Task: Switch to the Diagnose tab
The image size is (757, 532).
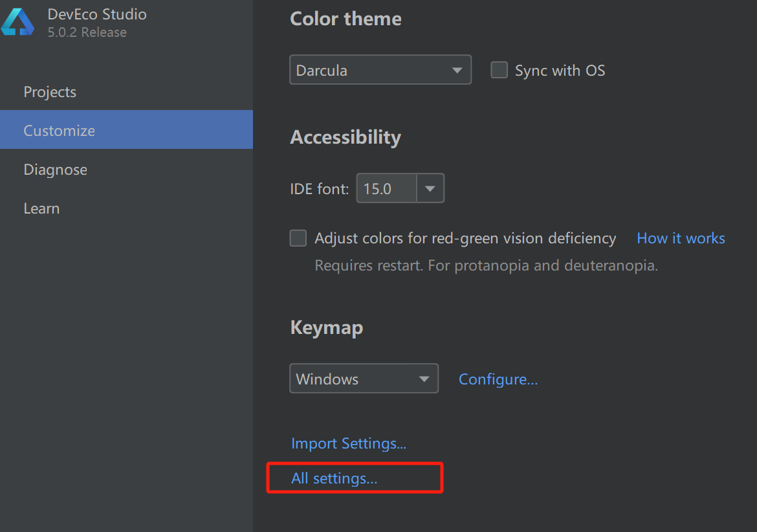Action: 55,170
